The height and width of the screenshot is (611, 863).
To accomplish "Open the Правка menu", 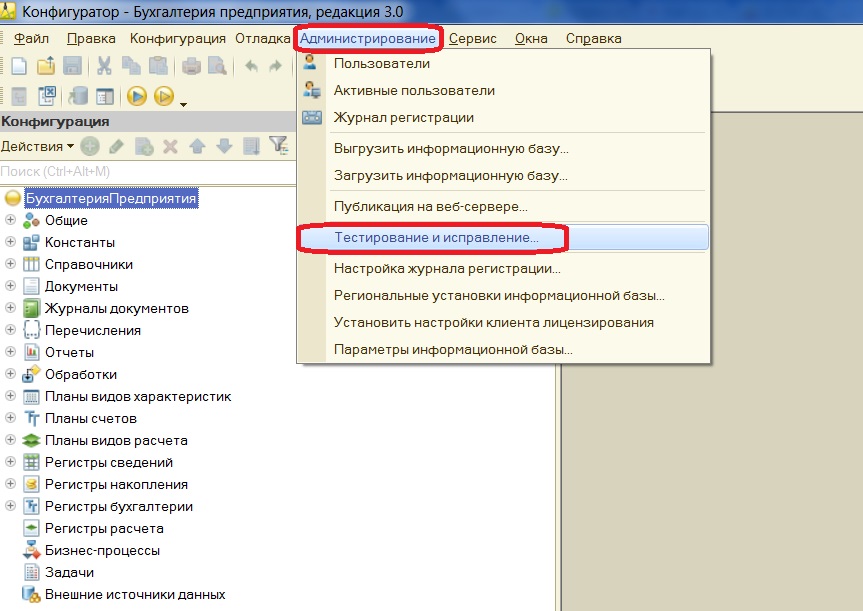I will tap(91, 39).
